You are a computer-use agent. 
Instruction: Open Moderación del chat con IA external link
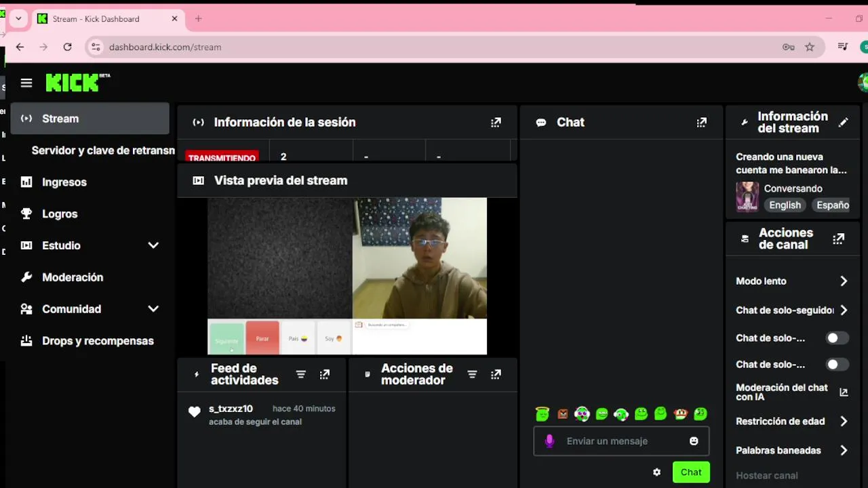844,392
